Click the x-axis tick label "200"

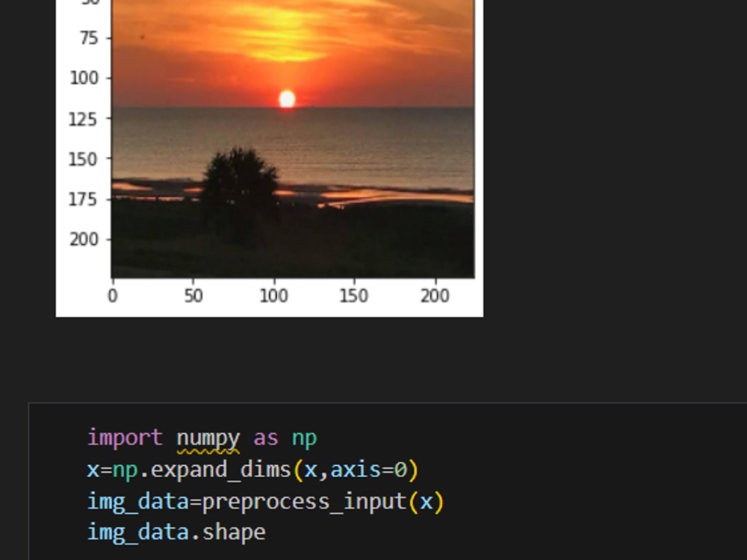point(435,296)
